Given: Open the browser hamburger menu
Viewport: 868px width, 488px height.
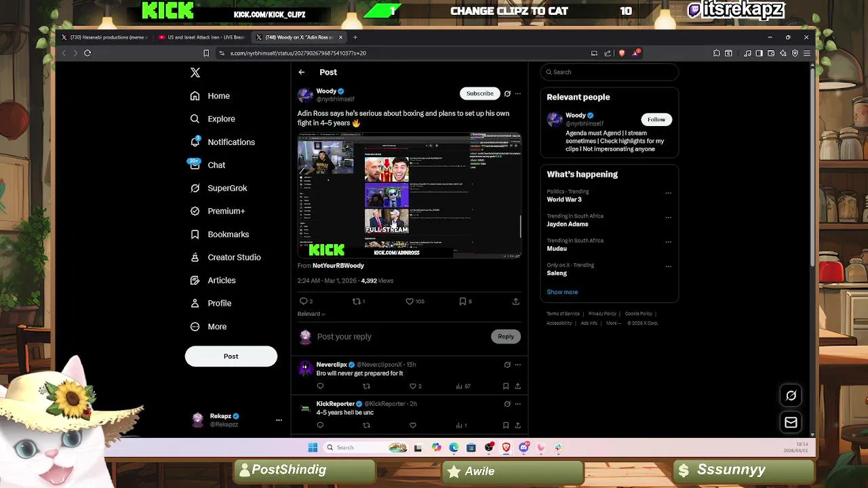Looking at the screenshot, I should 806,53.
